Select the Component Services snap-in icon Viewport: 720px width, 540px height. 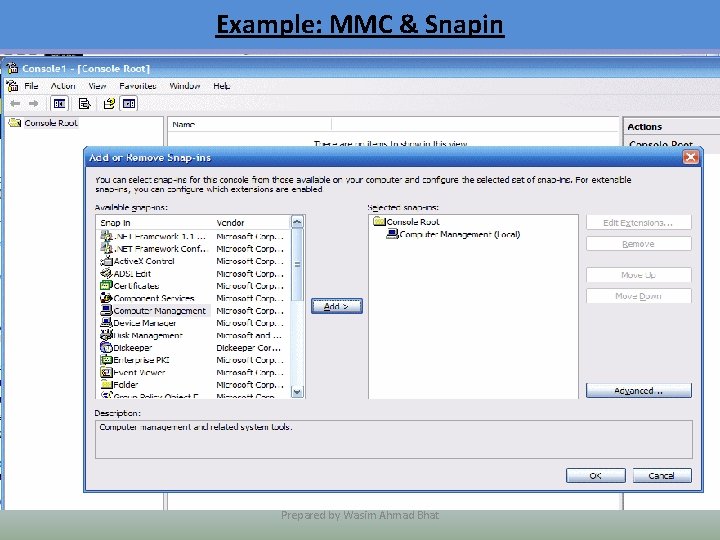click(107, 298)
